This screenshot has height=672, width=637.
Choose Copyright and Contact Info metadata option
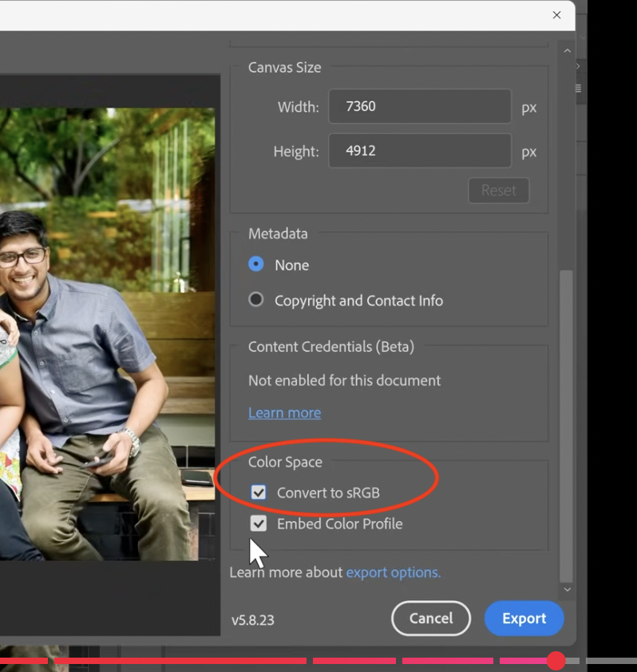tap(256, 300)
